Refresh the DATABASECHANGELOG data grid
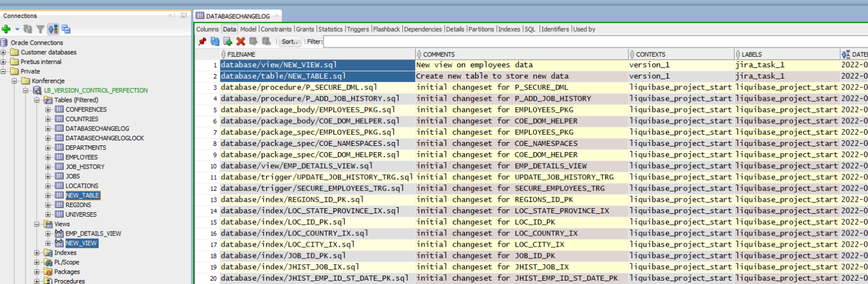 (215, 41)
